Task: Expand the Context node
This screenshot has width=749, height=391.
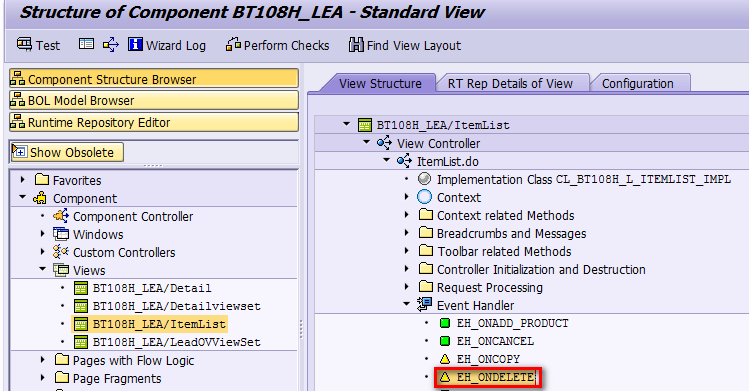Action: 407,197
